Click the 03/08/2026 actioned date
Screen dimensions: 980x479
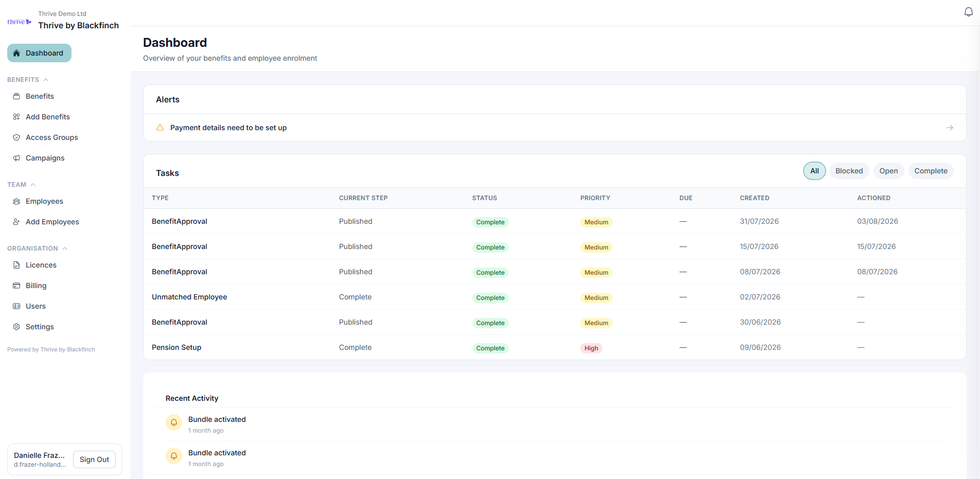point(878,221)
